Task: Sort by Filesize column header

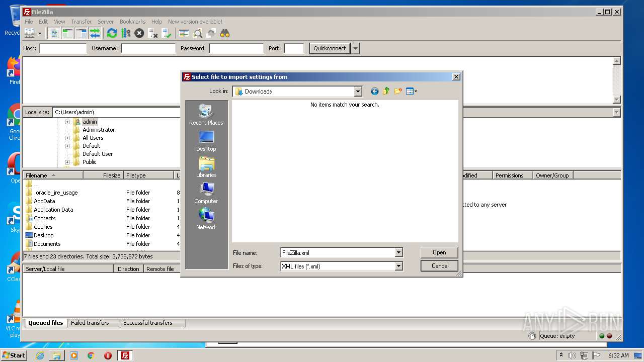Action: pyautogui.click(x=103, y=175)
